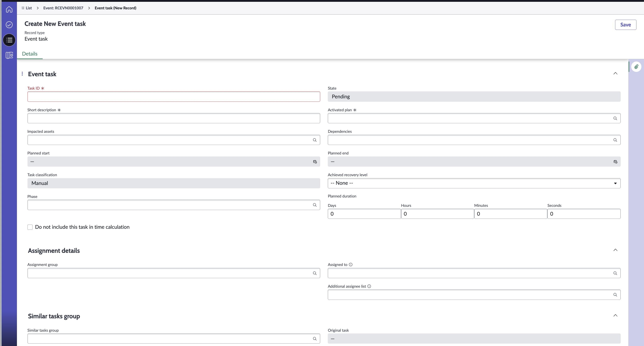Focus the Assigned to field

(x=474, y=273)
